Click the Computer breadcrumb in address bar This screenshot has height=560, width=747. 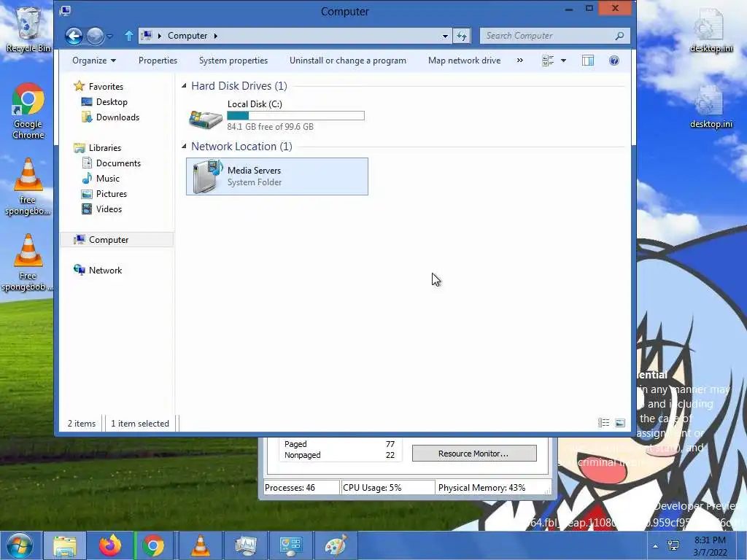[x=187, y=36]
